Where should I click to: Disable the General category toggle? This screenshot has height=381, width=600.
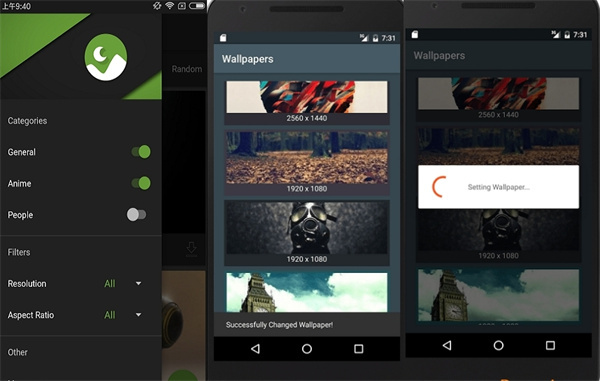click(141, 152)
